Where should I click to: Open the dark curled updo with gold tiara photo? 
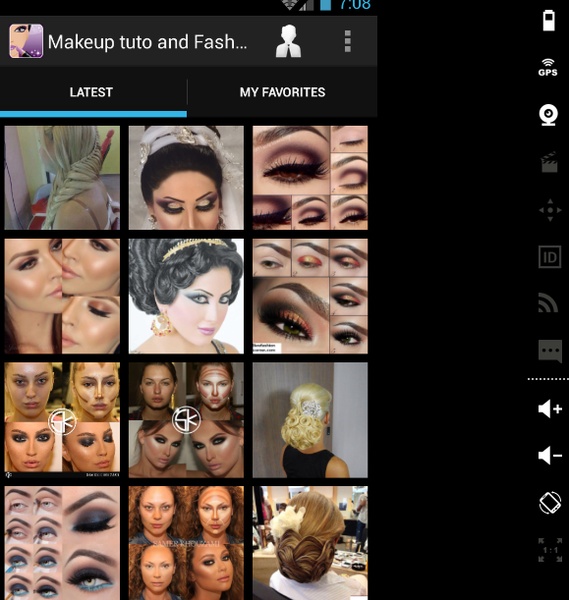tap(186, 296)
